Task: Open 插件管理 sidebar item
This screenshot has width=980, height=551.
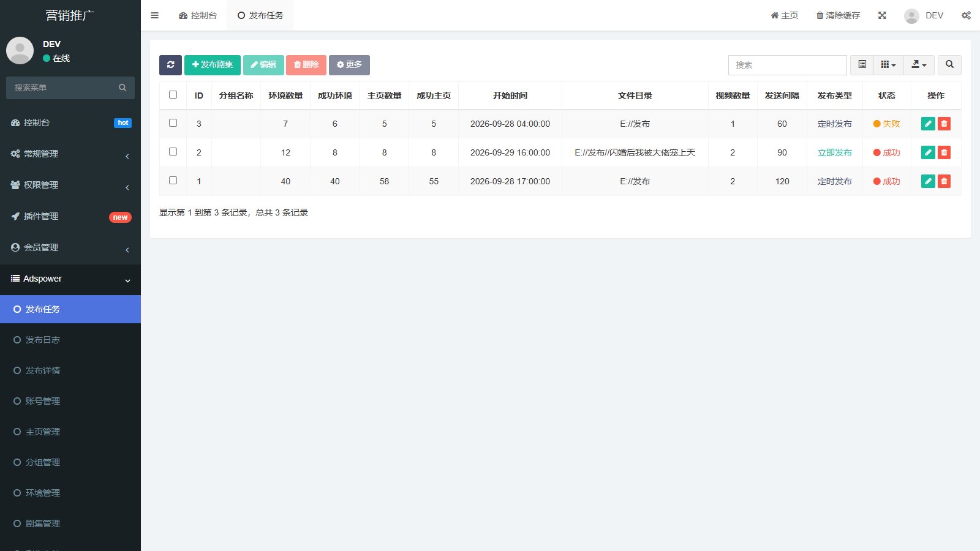Action: [x=70, y=216]
